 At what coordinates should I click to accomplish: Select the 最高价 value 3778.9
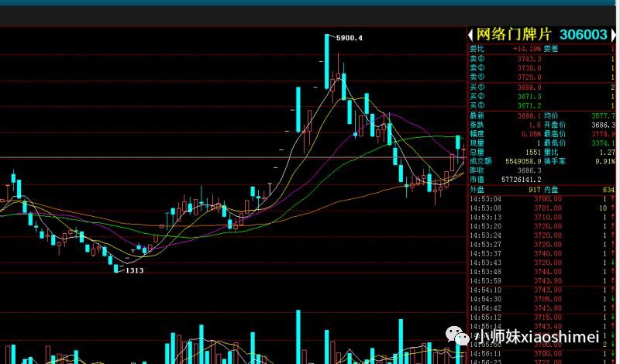604,135
